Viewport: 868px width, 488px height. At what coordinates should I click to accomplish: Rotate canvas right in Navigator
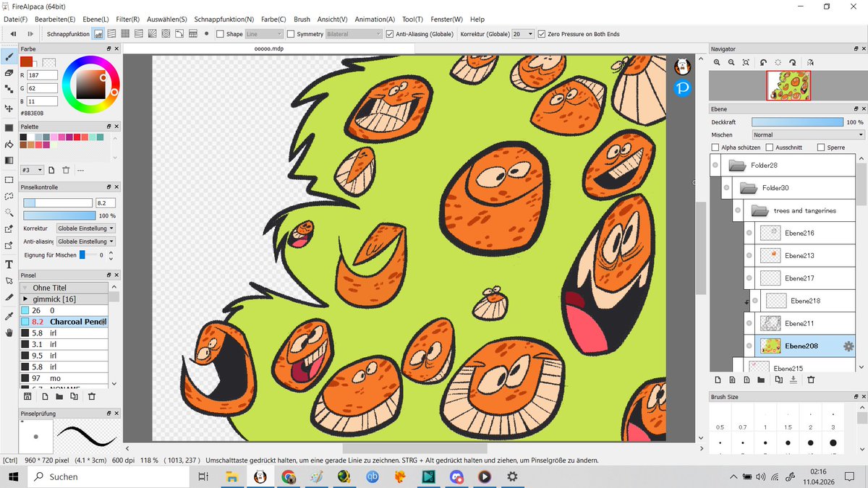pyautogui.click(x=793, y=63)
